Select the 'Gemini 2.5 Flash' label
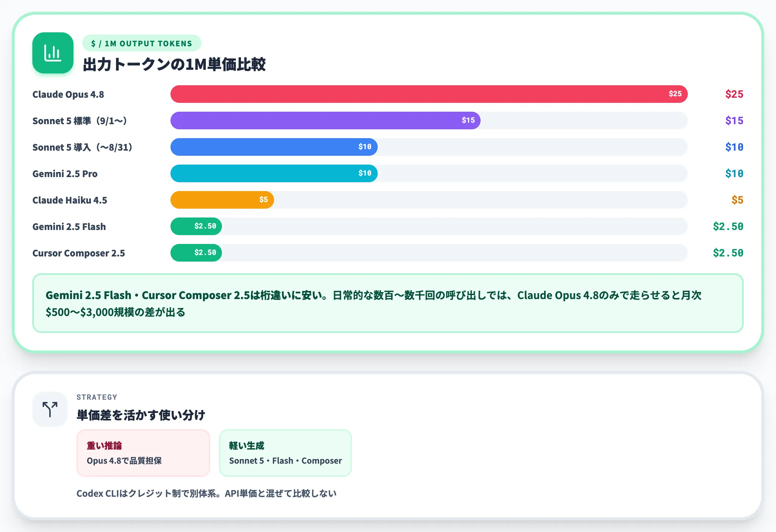The image size is (776, 532). (69, 227)
